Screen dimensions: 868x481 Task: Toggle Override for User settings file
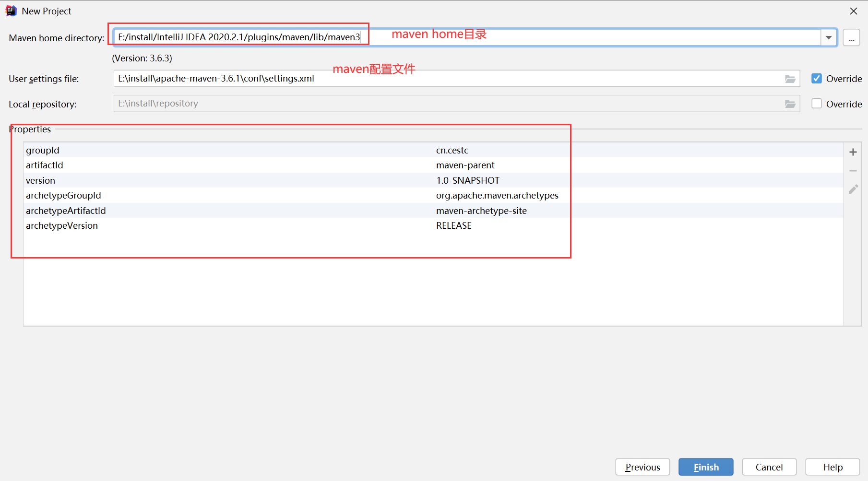pos(816,78)
